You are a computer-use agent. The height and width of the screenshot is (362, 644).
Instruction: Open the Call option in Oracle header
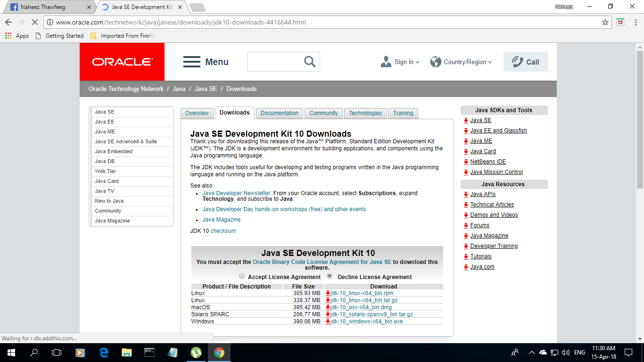525,61
